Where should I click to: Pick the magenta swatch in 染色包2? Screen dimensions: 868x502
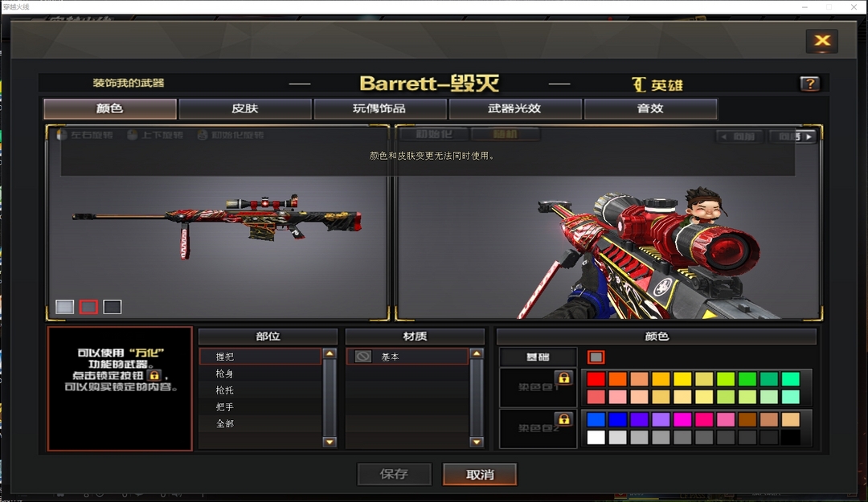682,419
